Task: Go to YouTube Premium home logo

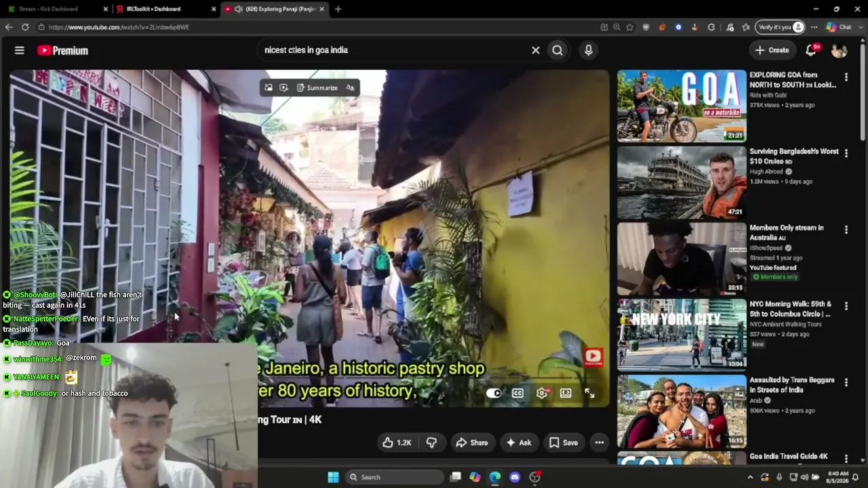Action: [62, 50]
